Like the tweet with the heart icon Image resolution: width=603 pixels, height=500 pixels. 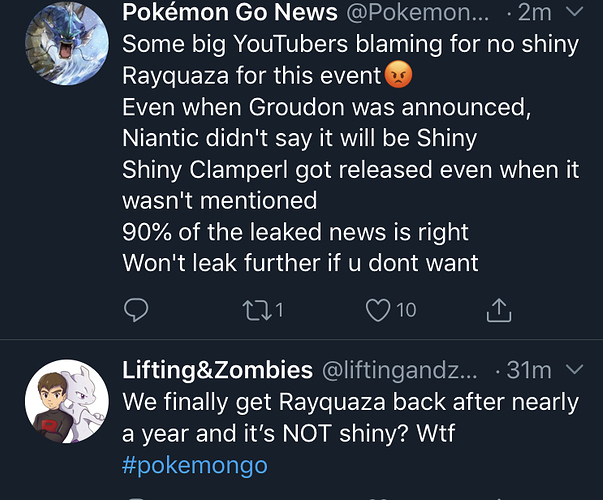coord(378,311)
